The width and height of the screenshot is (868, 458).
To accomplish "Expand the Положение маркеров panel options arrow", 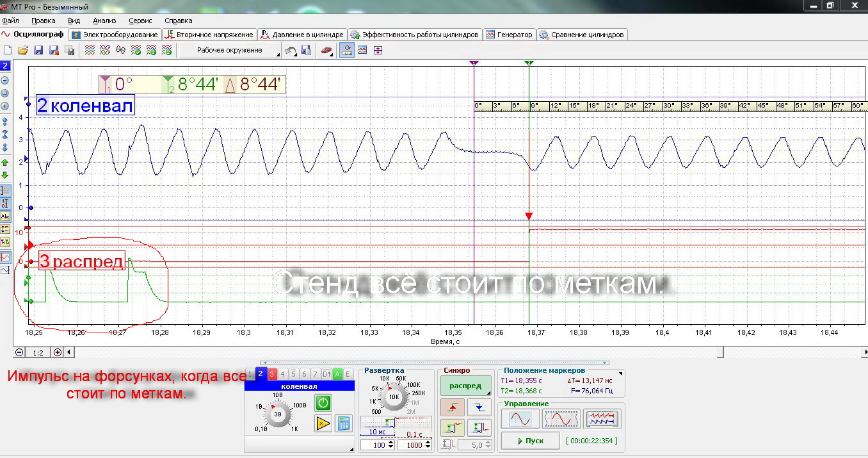I will (x=620, y=372).
